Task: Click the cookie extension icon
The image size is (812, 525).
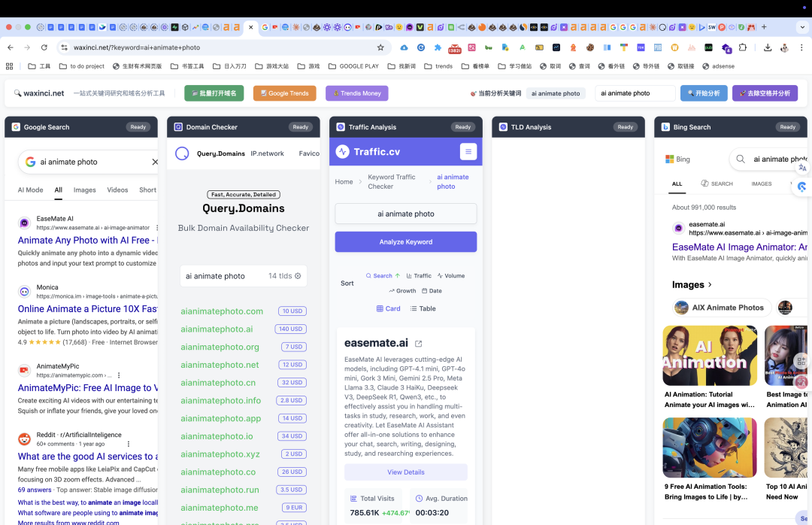Action: click(x=590, y=47)
